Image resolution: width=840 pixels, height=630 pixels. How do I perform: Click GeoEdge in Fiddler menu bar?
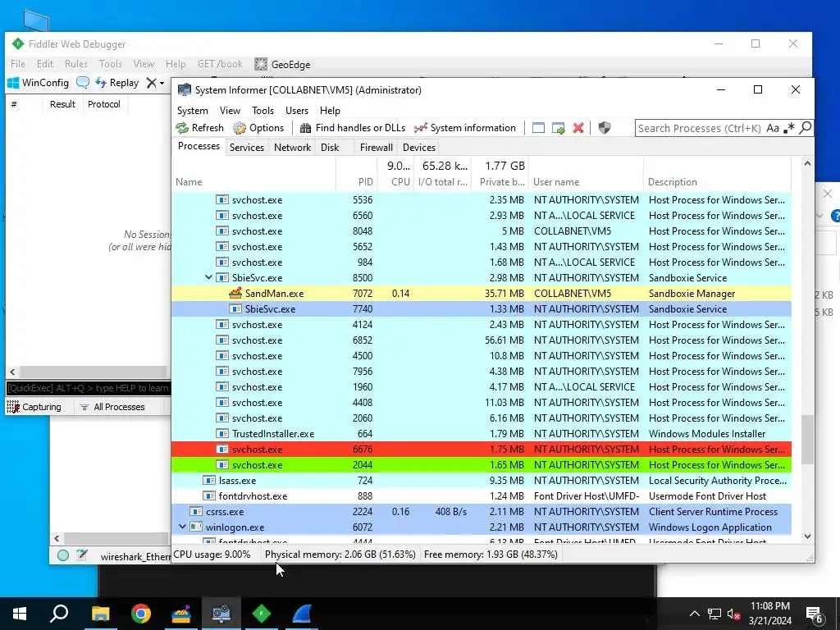(x=283, y=64)
